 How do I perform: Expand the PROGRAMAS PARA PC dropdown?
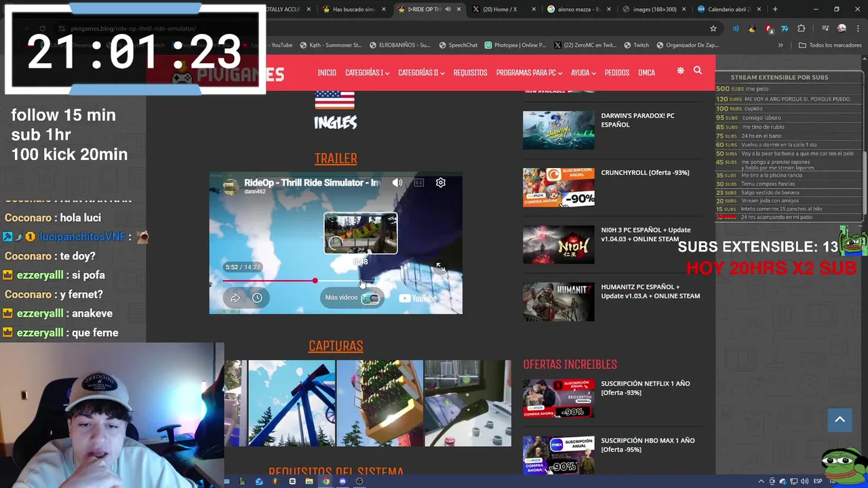[x=529, y=73]
